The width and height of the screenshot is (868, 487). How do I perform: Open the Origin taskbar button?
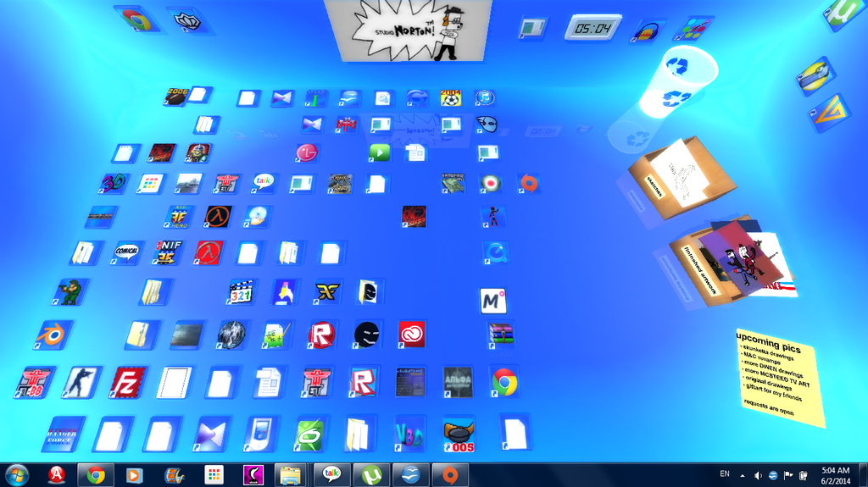pyautogui.click(x=450, y=475)
